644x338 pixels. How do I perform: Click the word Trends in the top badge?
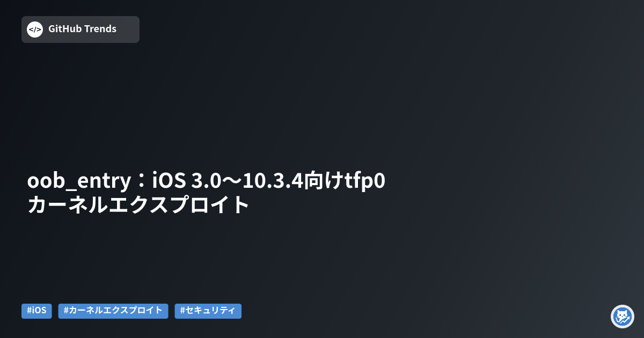[x=100, y=29]
